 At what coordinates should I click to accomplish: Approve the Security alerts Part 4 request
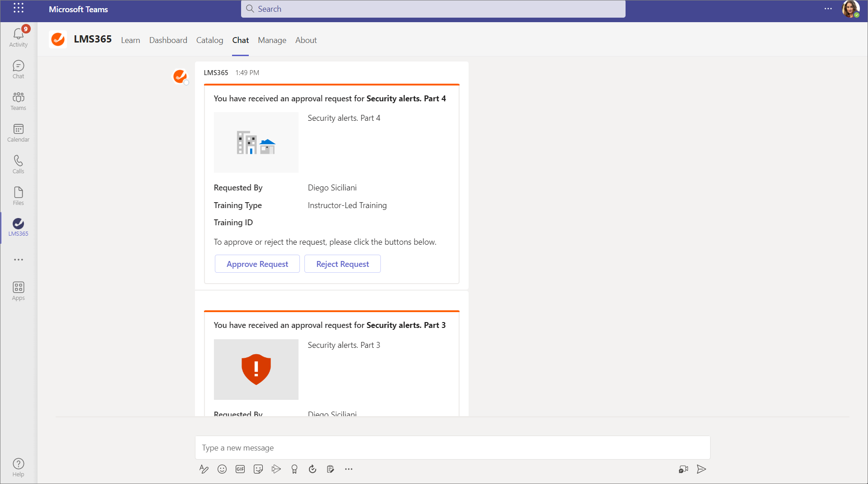point(257,264)
